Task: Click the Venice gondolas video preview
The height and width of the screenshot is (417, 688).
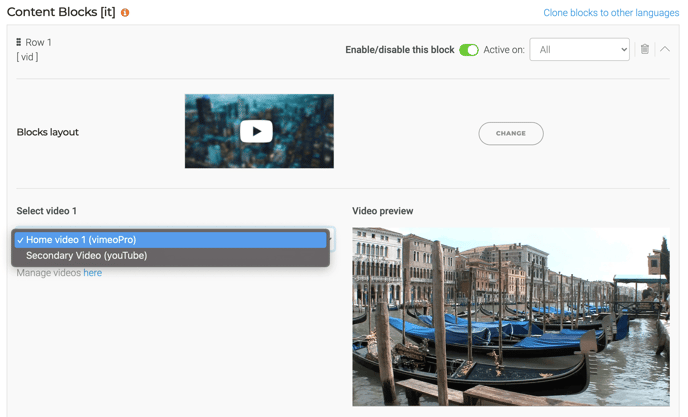Action: [511, 316]
